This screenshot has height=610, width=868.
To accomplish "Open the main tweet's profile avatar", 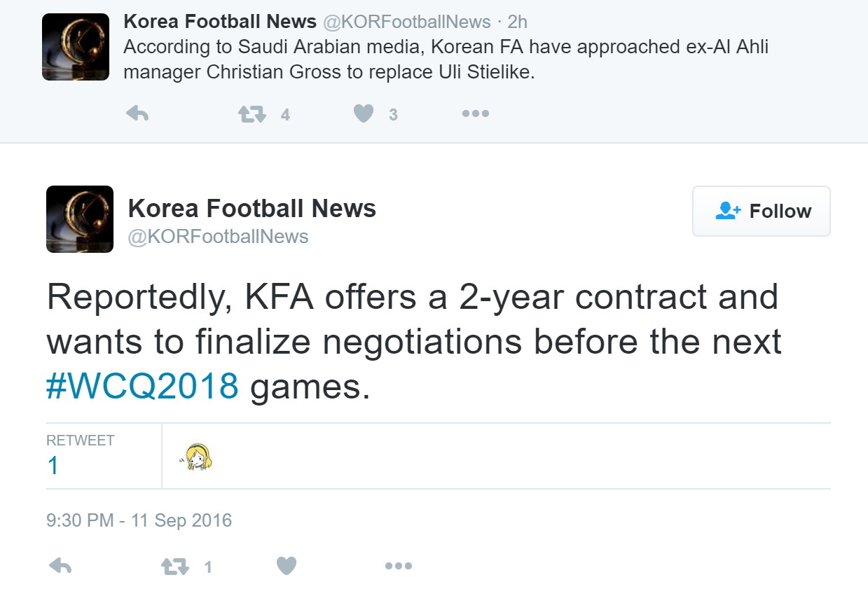I will coord(80,219).
